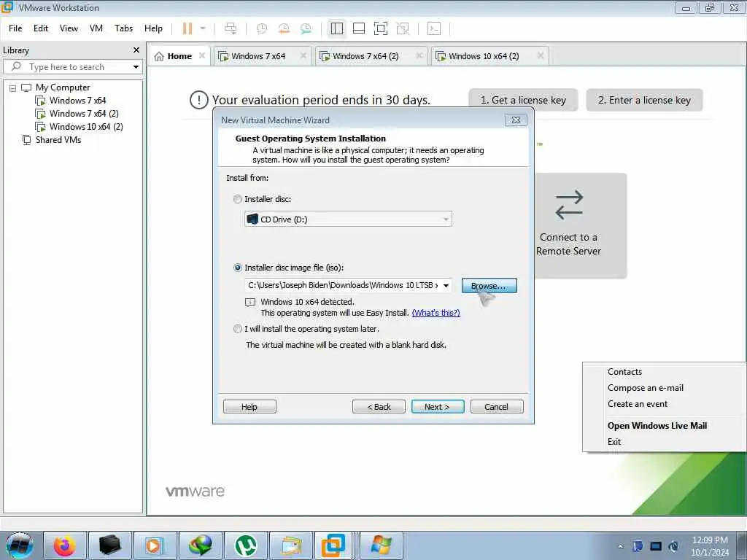Open the VM menu
This screenshot has width=747, height=560.
tap(96, 28)
